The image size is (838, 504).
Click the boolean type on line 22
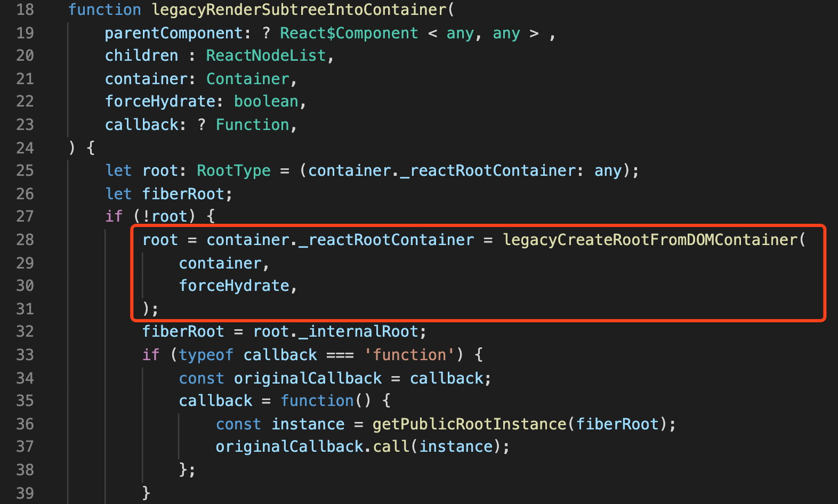(266, 101)
